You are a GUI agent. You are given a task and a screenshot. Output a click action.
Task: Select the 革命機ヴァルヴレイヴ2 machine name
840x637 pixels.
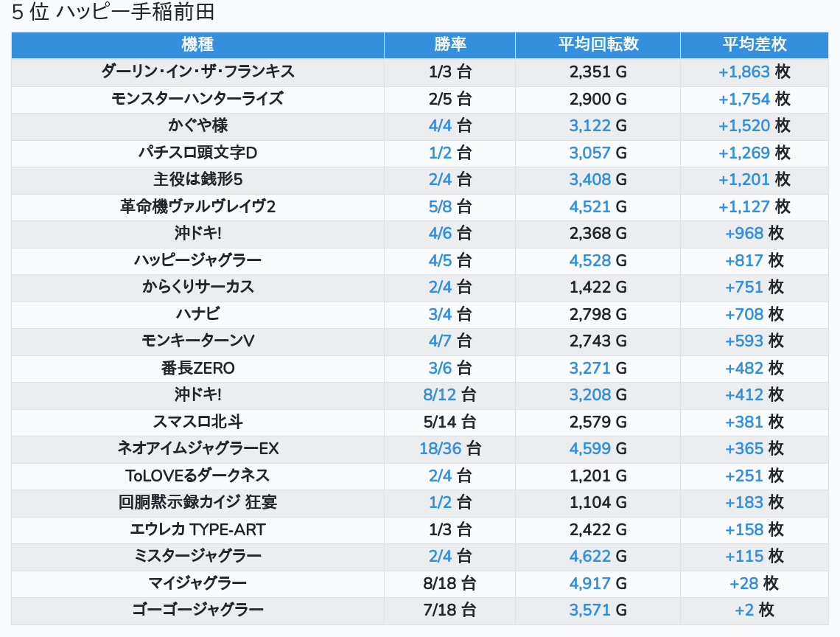coord(197,206)
